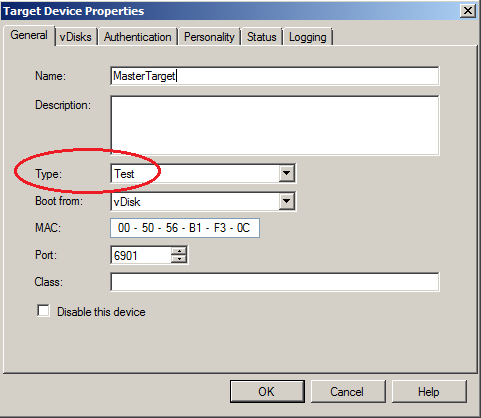Confirm changes with the OK button
This screenshot has width=481, height=418.
267,391
